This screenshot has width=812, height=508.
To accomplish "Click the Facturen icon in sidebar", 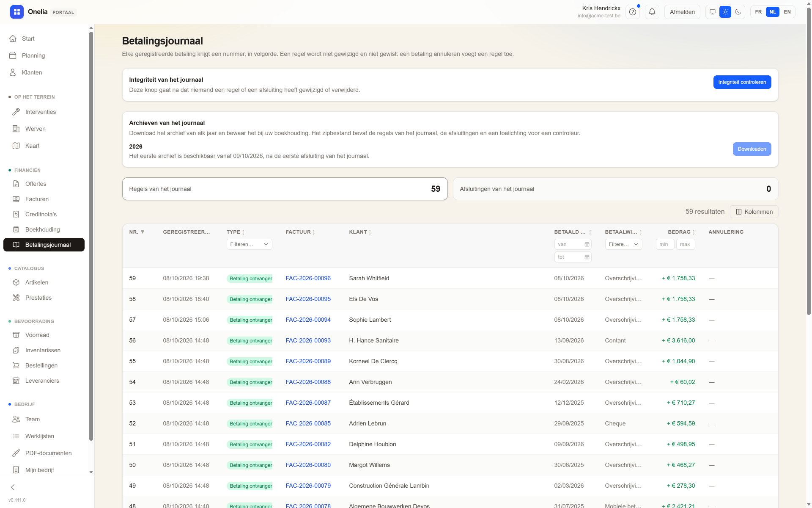I will (16, 199).
